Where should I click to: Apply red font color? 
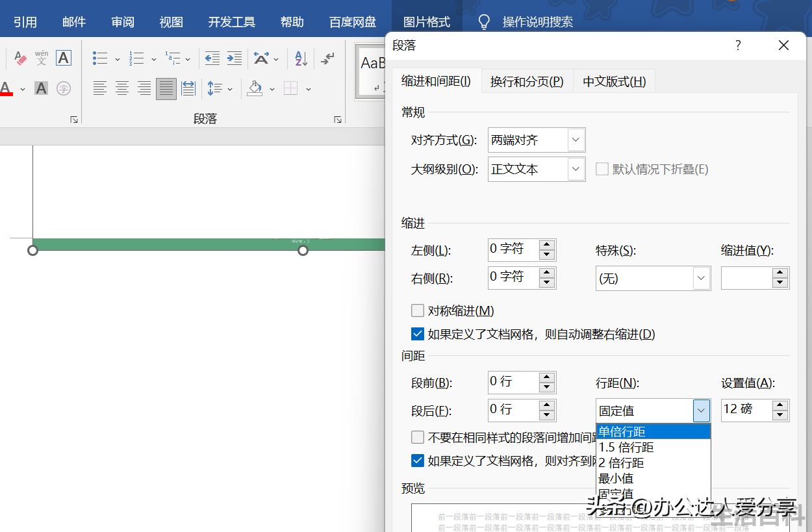pyautogui.click(x=6, y=88)
